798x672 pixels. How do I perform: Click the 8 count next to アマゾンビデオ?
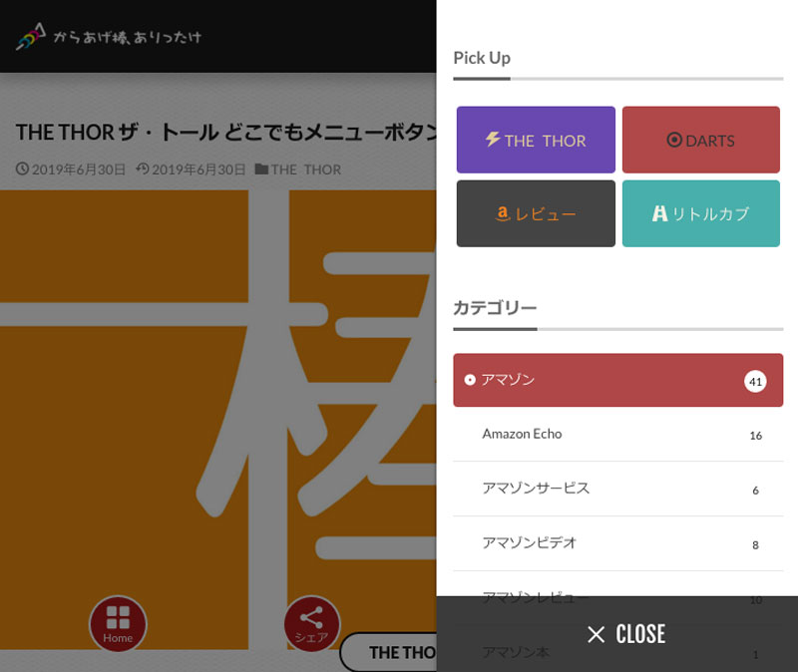coord(756,545)
